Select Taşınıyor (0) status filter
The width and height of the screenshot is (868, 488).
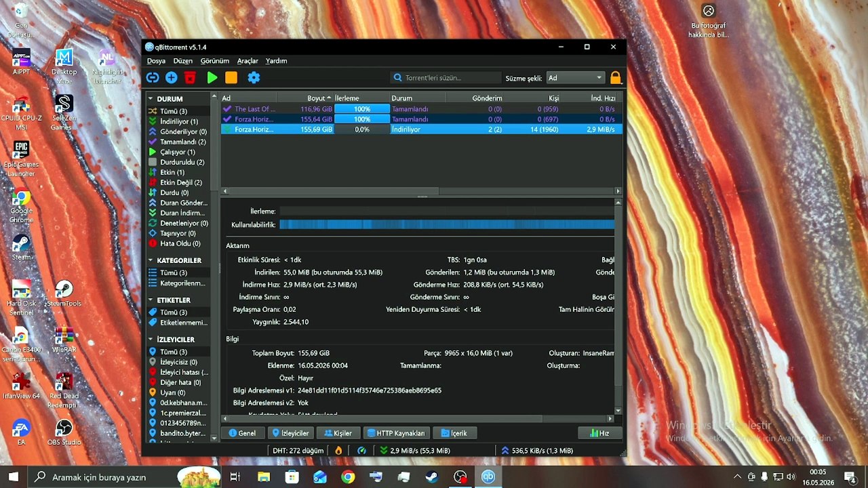click(178, 233)
